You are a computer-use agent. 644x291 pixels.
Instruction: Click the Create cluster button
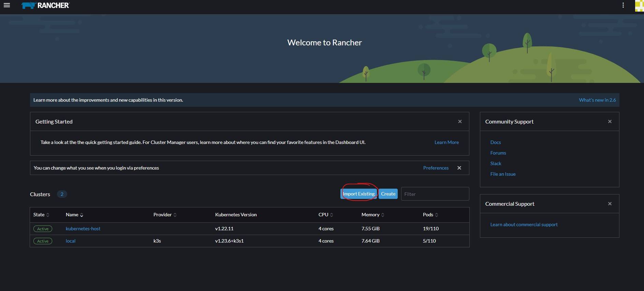388,194
